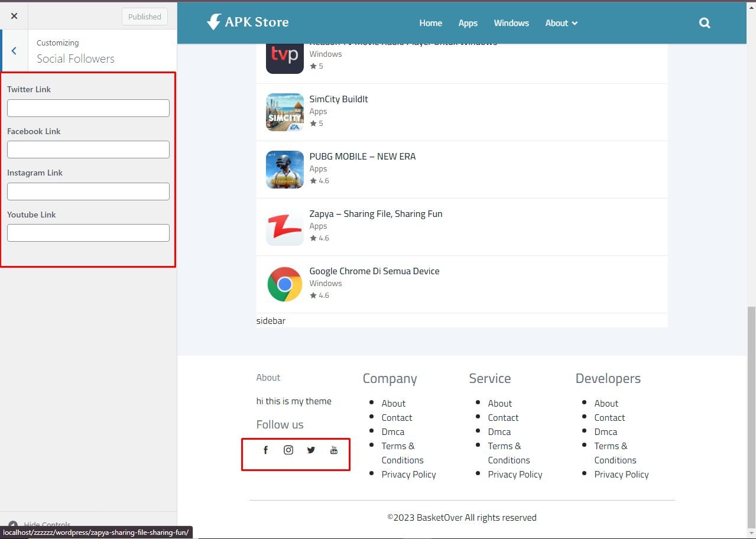The image size is (756, 539).
Task: Open site search magnifier icon
Action: (x=705, y=23)
